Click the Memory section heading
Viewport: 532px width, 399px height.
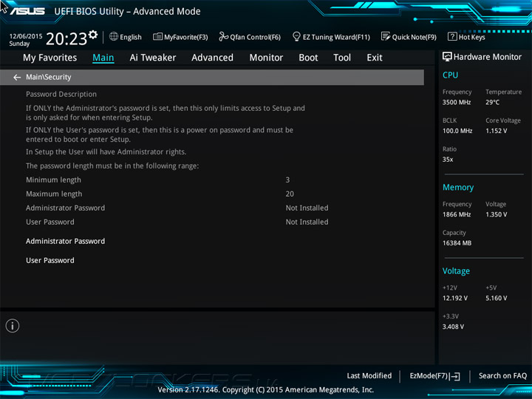pos(458,187)
